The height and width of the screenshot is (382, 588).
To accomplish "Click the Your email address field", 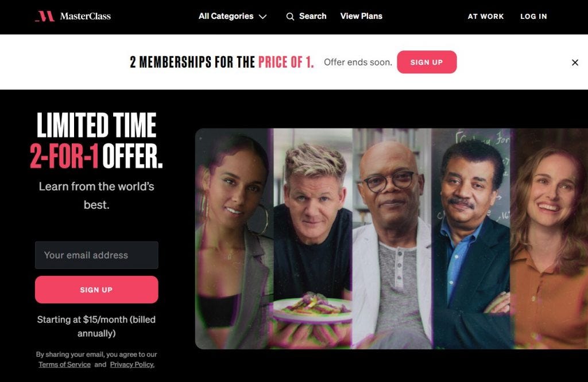I will click(x=96, y=255).
